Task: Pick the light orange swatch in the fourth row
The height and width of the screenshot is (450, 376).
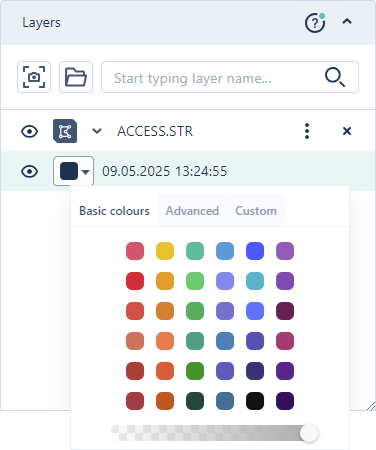Action: point(165,341)
